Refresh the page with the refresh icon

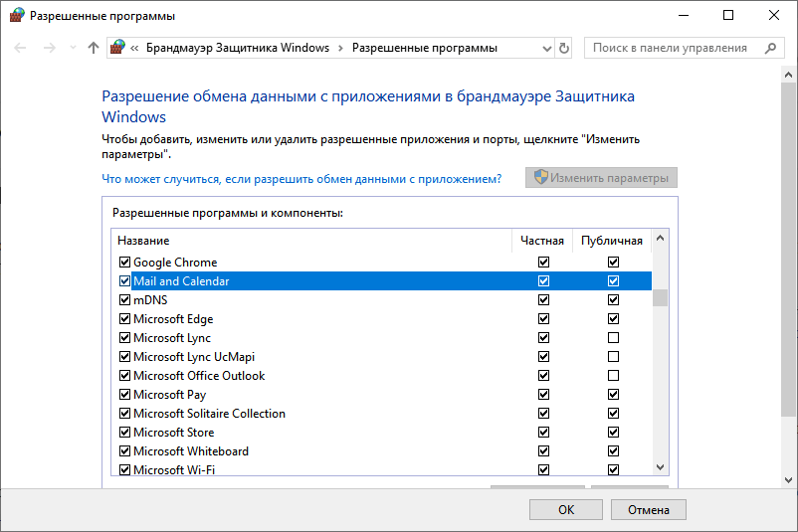pyautogui.click(x=564, y=48)
